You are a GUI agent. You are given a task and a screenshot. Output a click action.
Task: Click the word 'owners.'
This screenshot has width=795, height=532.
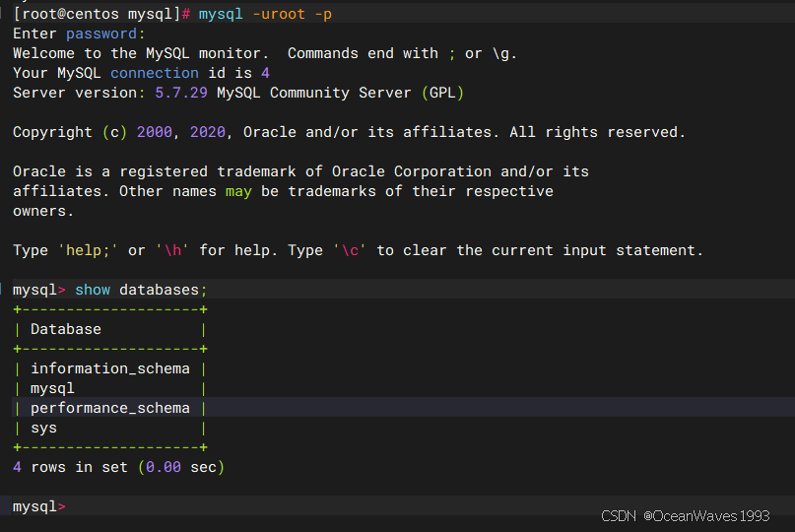[x=43, y=211]
